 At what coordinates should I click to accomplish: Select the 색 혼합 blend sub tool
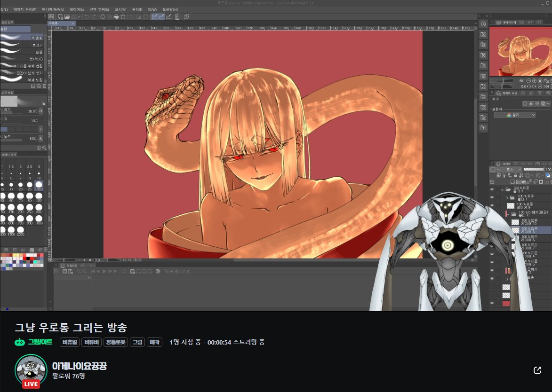point(22,37)
